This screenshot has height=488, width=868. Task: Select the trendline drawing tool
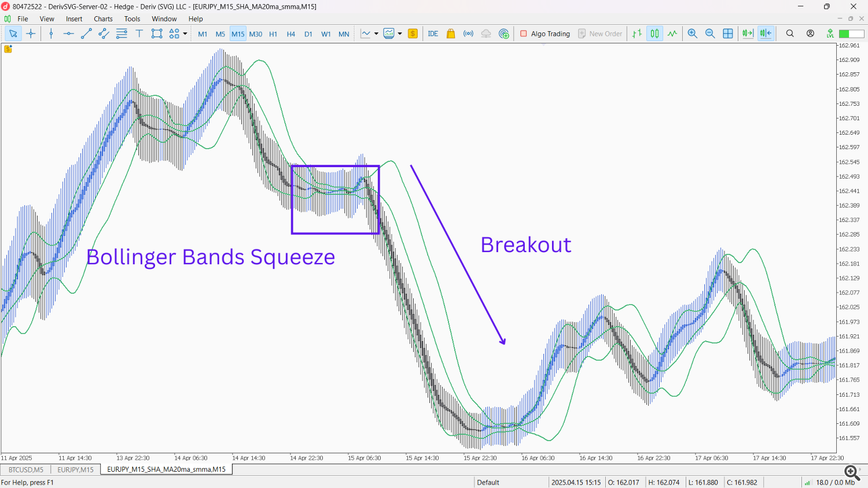tap(86, 34)
